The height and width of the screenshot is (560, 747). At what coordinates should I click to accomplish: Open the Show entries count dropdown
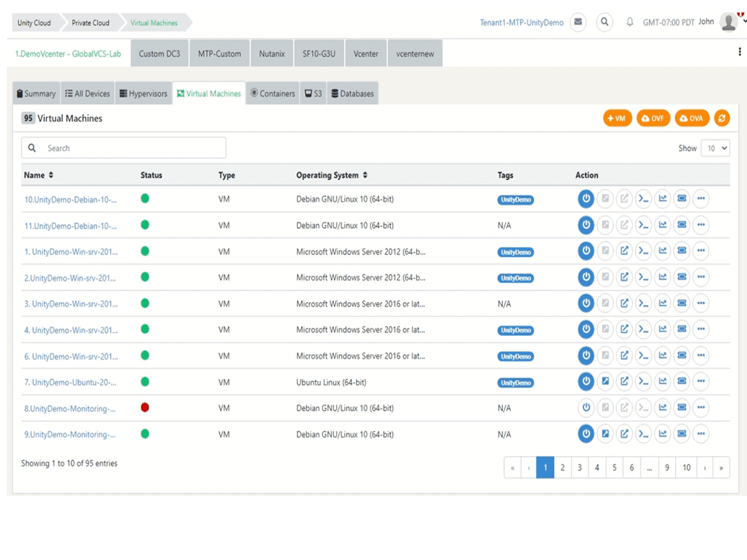pos(715,148)
